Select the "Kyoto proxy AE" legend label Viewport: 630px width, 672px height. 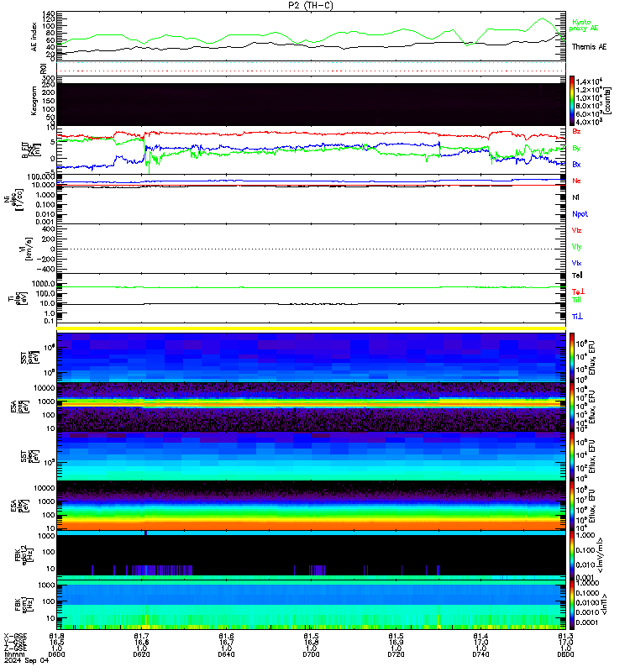coord(584,25)
